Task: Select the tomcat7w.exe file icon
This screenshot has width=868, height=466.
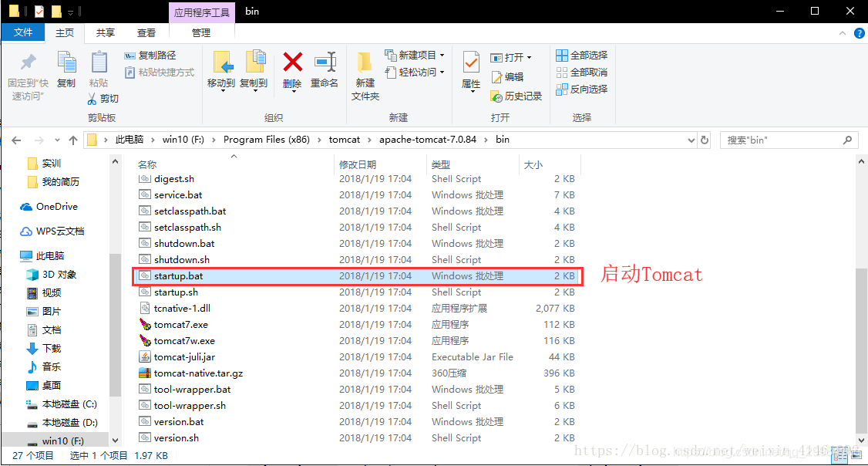Action: pos(144,340)
